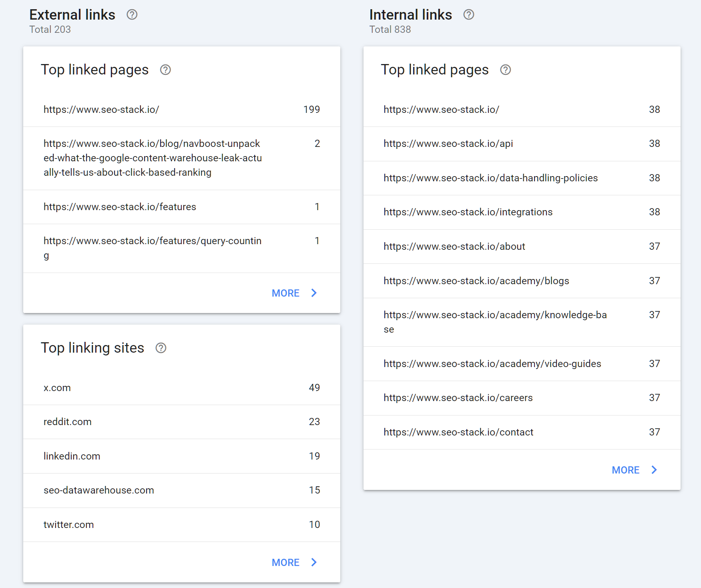The height and width of the screenshot is (588, 701).
Task: Click the academy/video-guides URL row
Action: (x=521, y=364)
